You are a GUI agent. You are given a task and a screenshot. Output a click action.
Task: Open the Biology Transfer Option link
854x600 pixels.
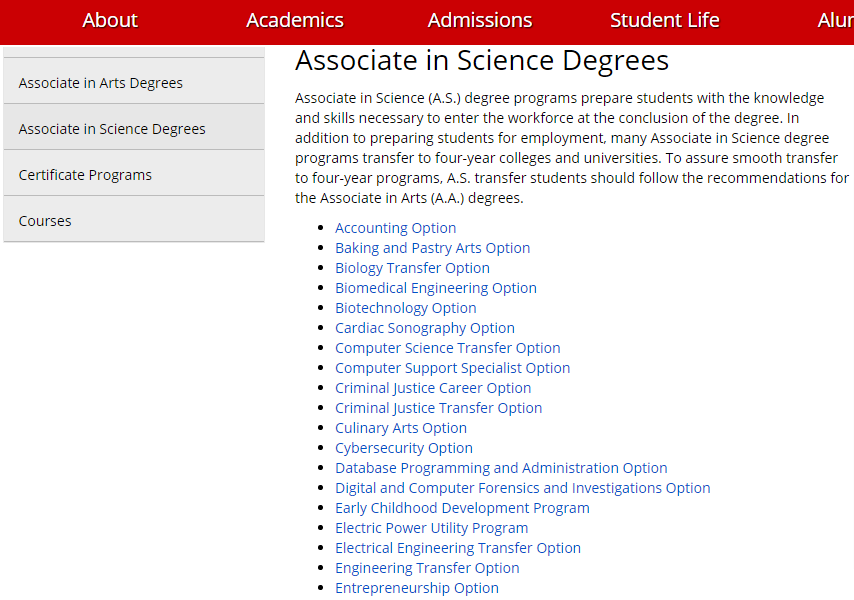tap(412, 268)
